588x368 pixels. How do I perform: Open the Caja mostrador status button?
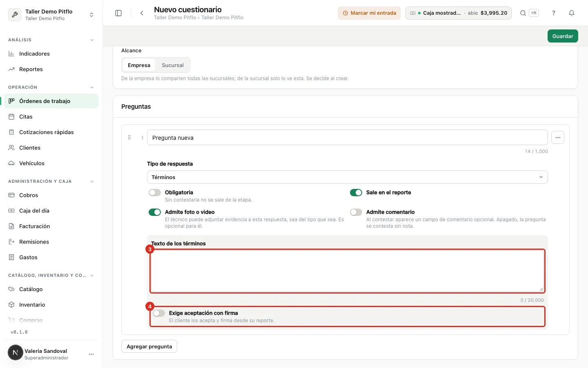point(459,13)
